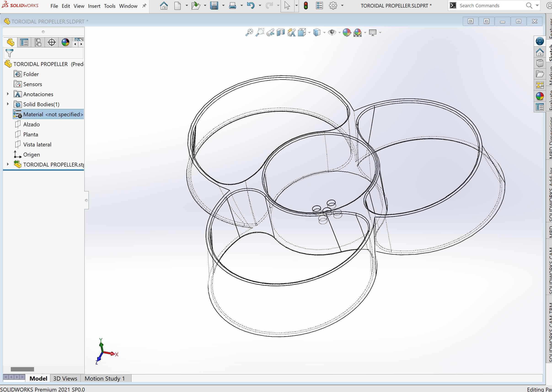
Task: Select Material <not specified> in tree
Action: [48, 114]
